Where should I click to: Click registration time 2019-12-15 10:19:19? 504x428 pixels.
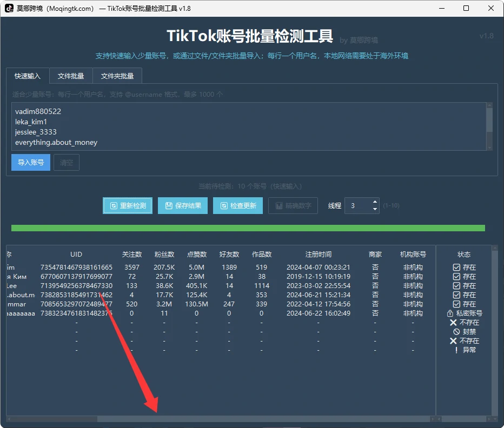coord(318,276)
